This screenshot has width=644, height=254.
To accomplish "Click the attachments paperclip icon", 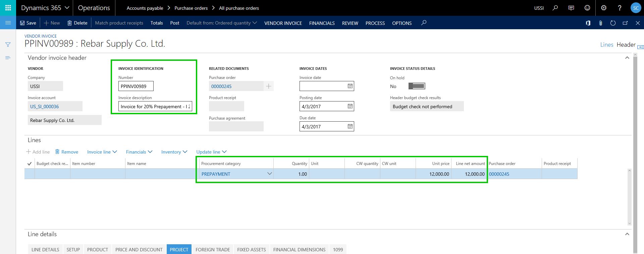I will click(600, 23).
